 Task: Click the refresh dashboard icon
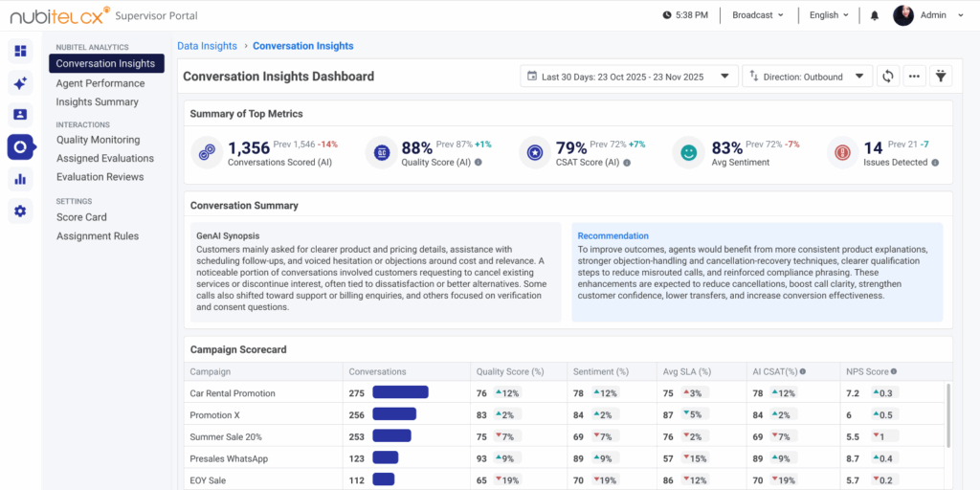tap(887, 77)
